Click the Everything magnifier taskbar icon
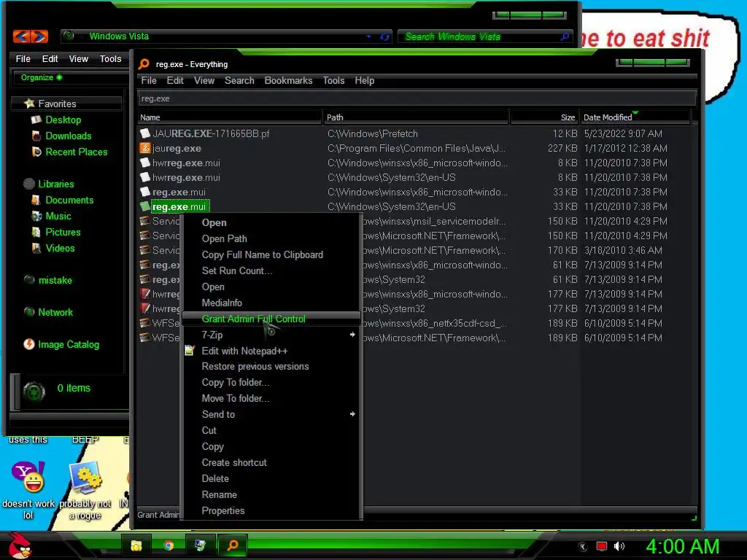Screen dimensions: 747x560 (233, 545)
